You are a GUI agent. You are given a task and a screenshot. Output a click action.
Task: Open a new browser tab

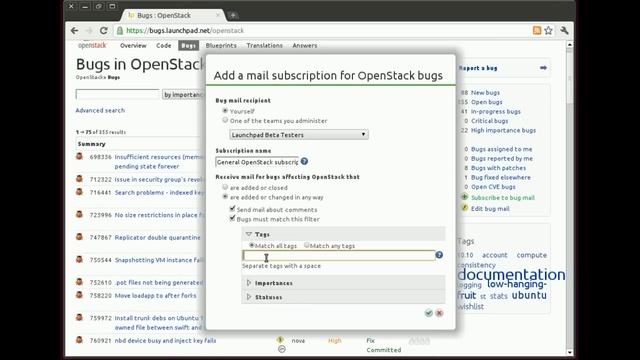[x=233, y=16]
